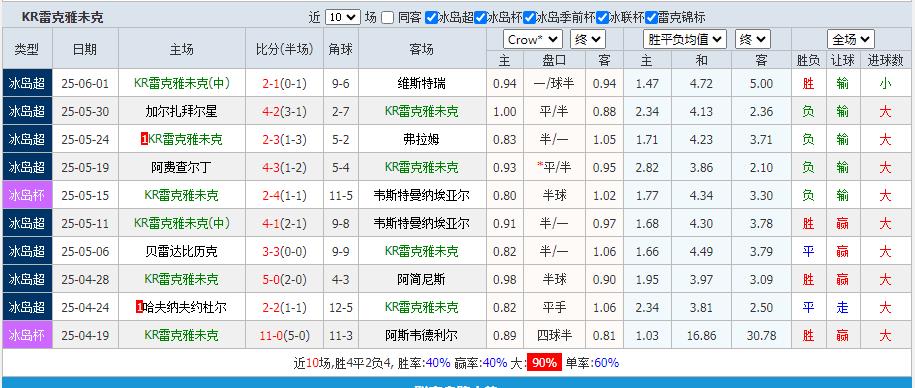The width and height of the screenshot is (915, 388).
Task: Click the 冰岛杯 tag for 25-05-15
Action: [27, 195]
